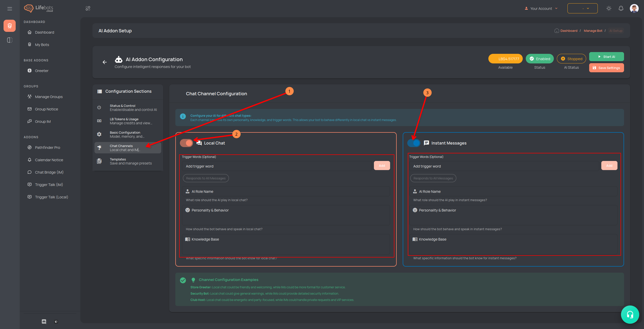This screenshot has height=329, width=644.
Task: Toggle the Local Chat switch
Action: 186,143
